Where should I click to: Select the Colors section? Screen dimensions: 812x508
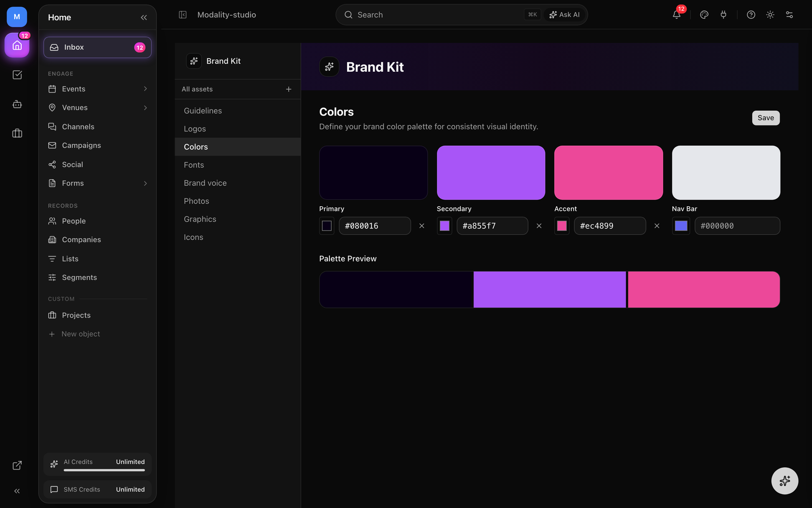pos(238,147)
